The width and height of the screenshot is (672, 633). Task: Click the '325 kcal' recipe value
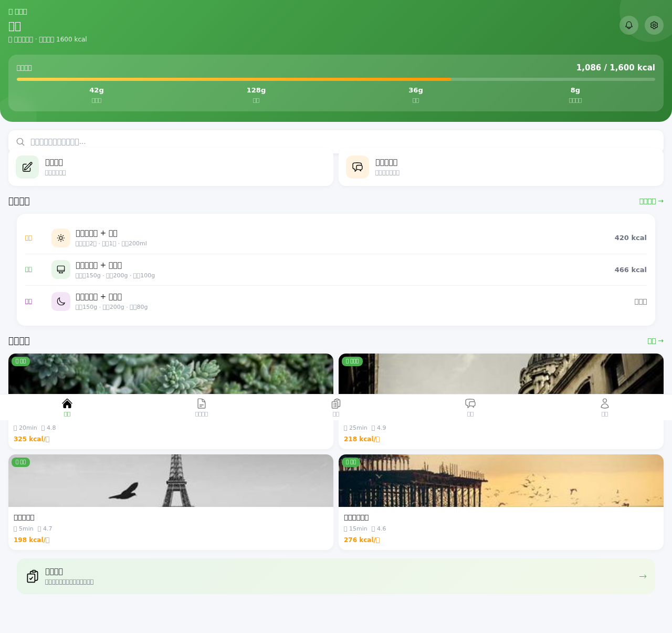[x=31, y=439]
